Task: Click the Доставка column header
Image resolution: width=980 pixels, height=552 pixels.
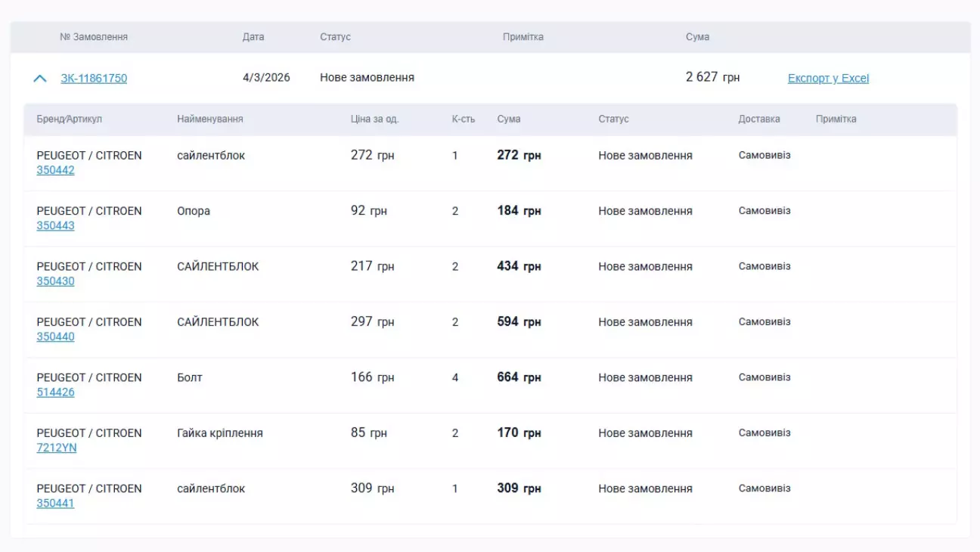Action: [759, 119]
